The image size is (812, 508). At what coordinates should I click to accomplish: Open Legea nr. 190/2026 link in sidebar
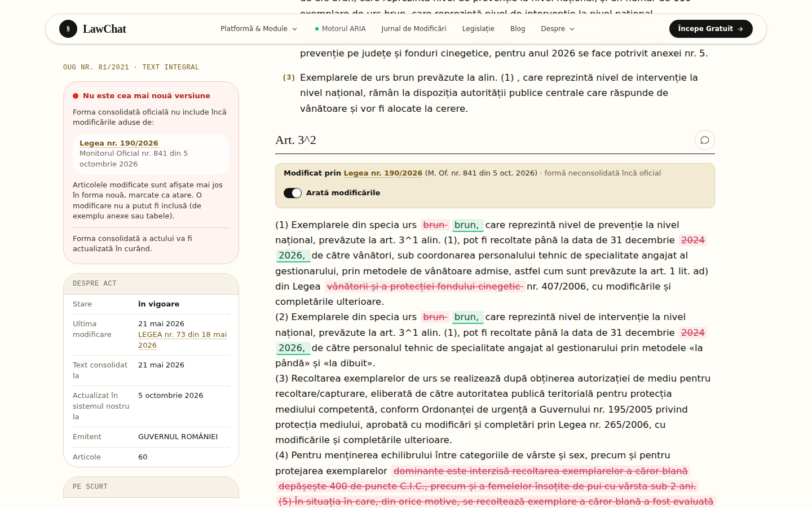[x=119, y=143]
